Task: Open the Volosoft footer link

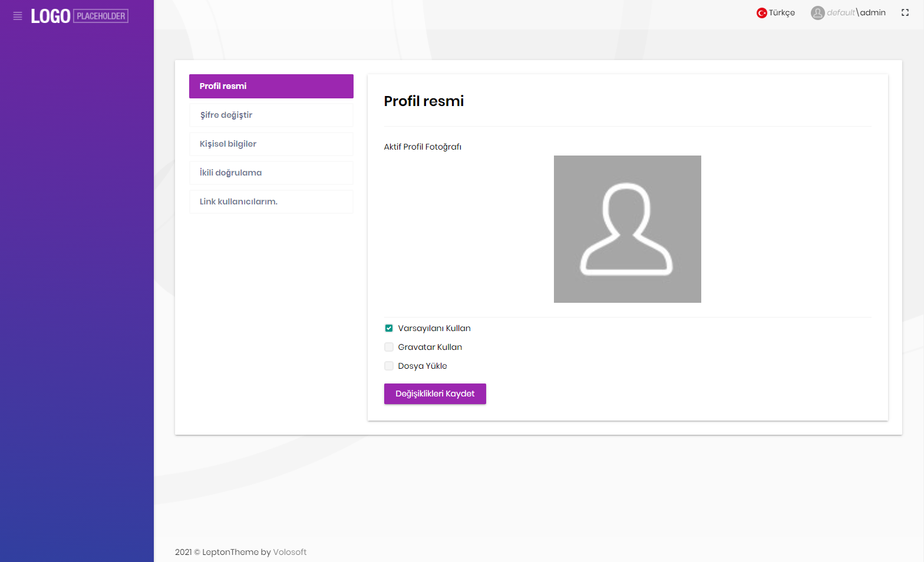Action: pos(290,552)
